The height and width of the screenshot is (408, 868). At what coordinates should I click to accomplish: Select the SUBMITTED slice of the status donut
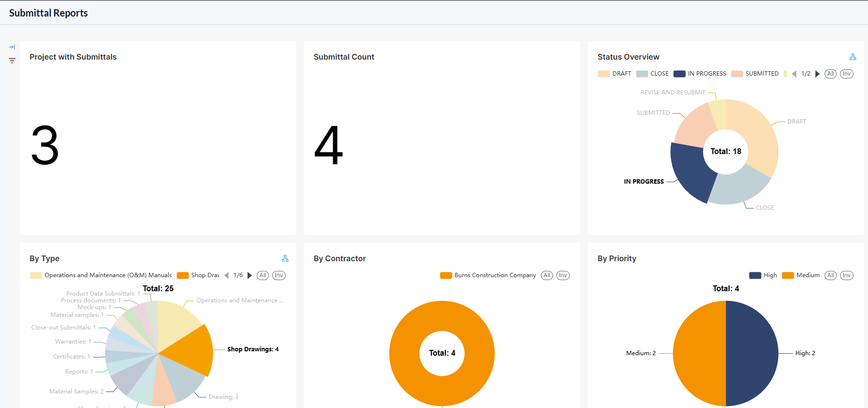(x=695, y=125)
